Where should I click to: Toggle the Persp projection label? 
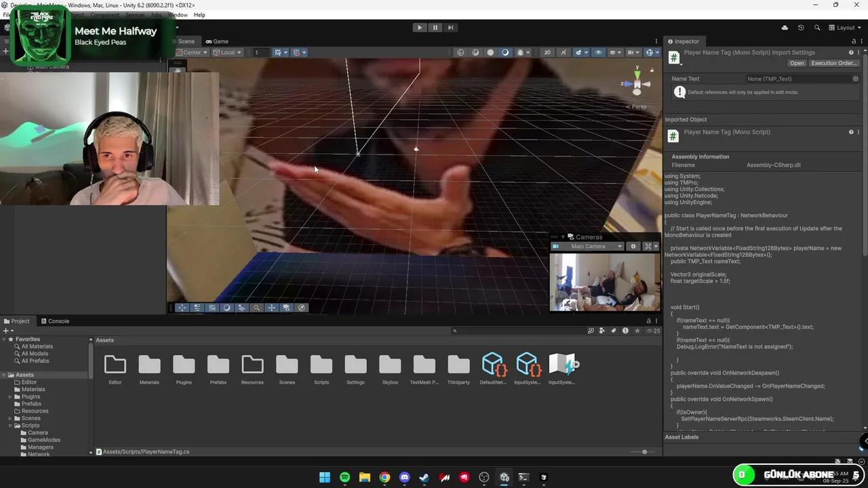636,106
